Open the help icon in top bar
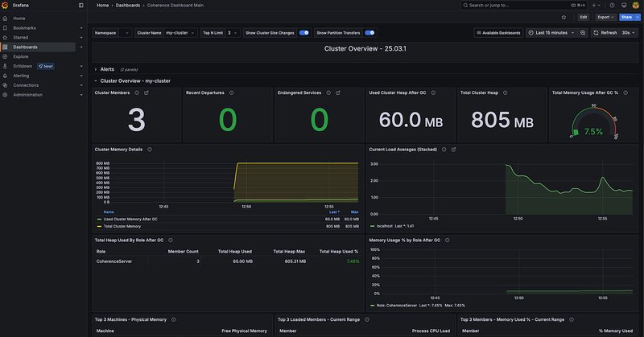The image size is (644, 337). 612,6
